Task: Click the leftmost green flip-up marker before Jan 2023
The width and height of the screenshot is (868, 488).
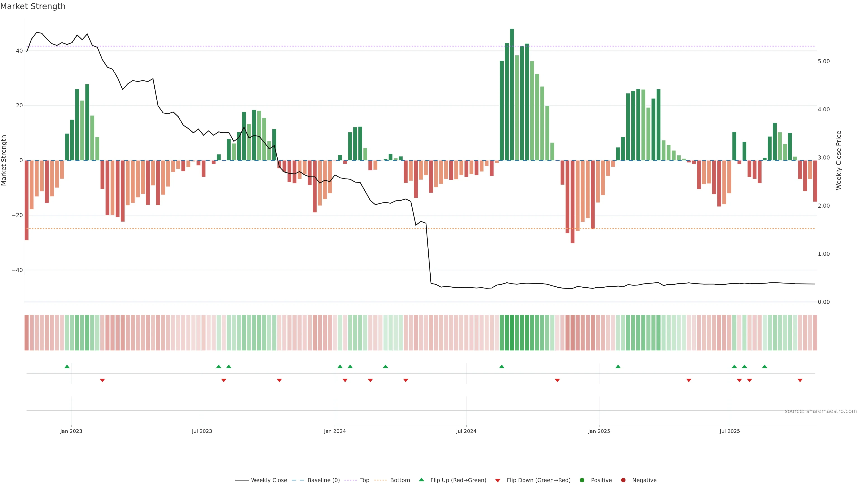Action: point(67,366)
